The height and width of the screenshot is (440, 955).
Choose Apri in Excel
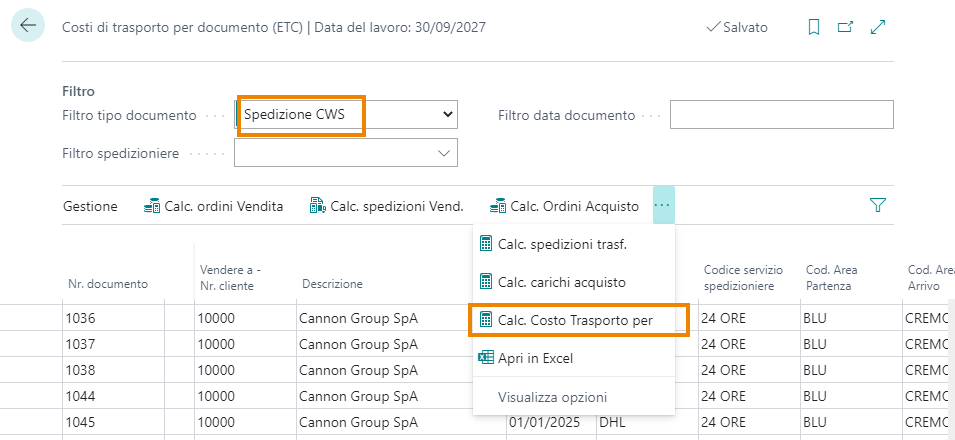pos(535,358)
